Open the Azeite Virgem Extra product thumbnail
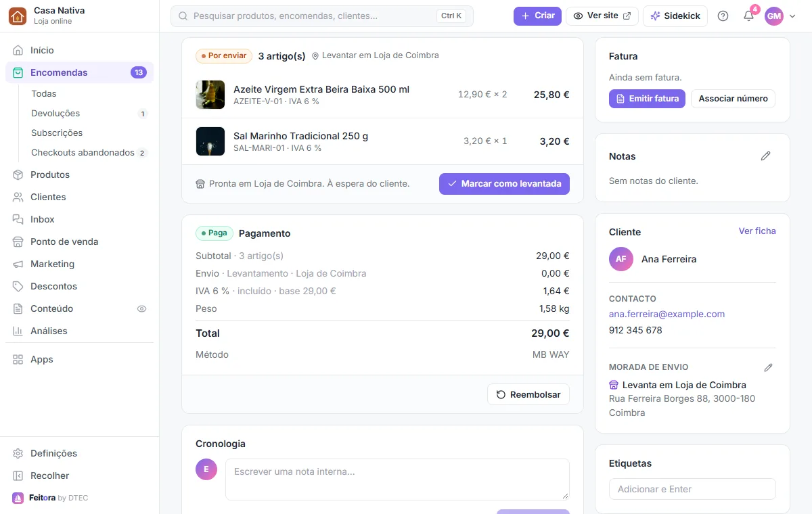The image size is (812, 514). (x=210, y=95)
